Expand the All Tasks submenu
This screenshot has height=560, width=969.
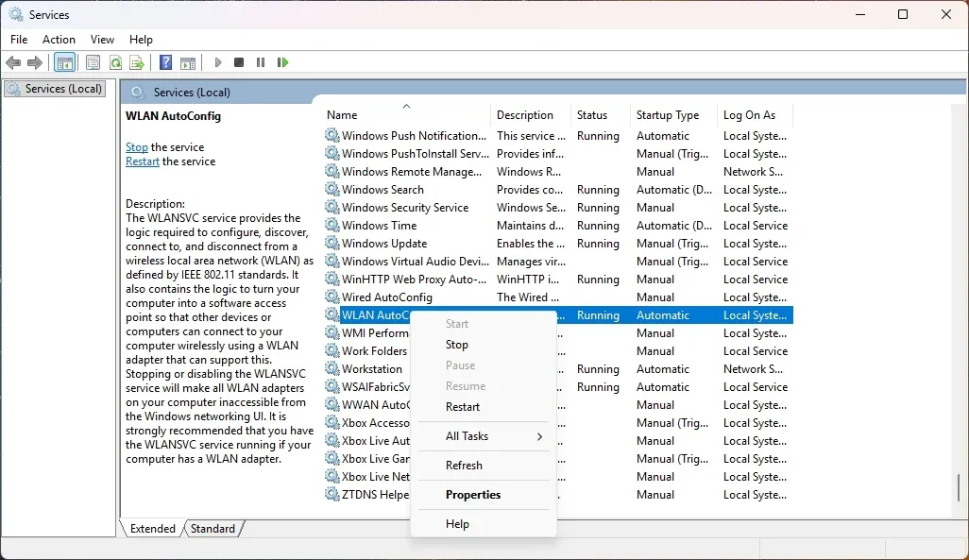(x=484, y=435)
